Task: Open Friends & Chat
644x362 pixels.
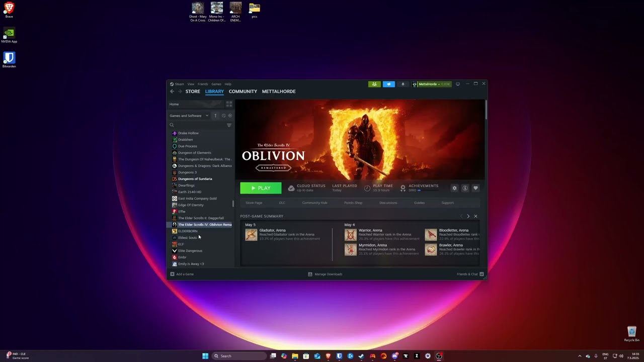Action: pos(470,274)
